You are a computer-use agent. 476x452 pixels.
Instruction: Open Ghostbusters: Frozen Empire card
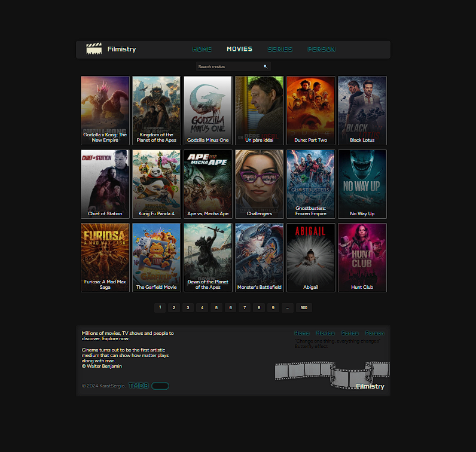point(311,184)
